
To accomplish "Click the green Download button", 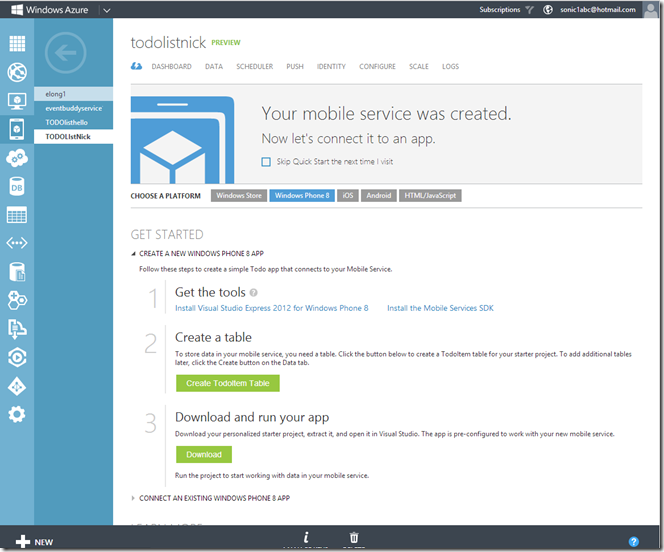I will pyautogui.click(x=204, y=454).
